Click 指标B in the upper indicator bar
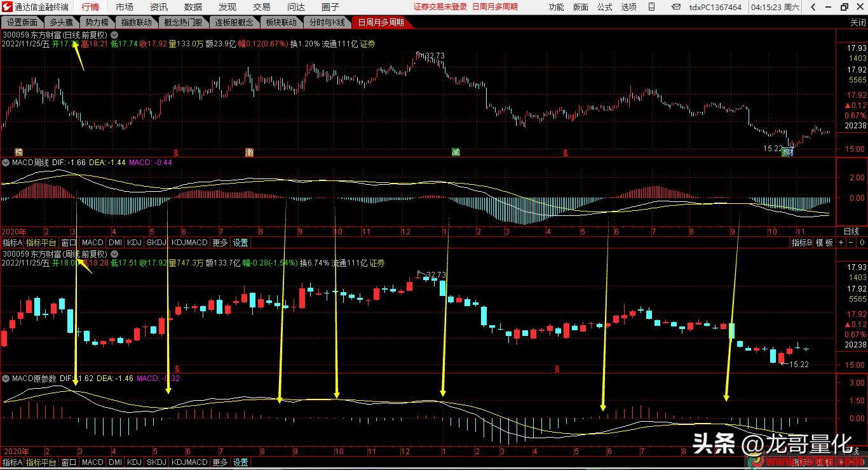The width and height of the screenshot is (868, 470). (802, 243)
